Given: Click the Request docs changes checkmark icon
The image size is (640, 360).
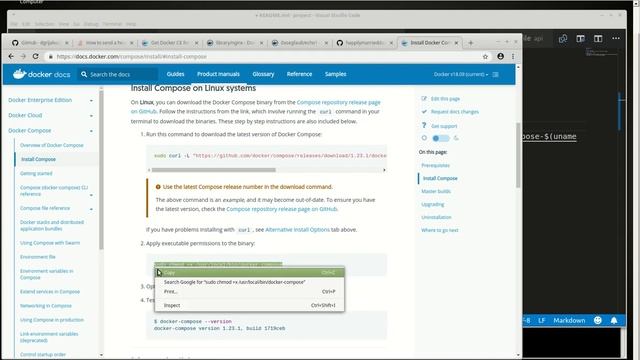Looking at the screenshot, I should point(424,111).
